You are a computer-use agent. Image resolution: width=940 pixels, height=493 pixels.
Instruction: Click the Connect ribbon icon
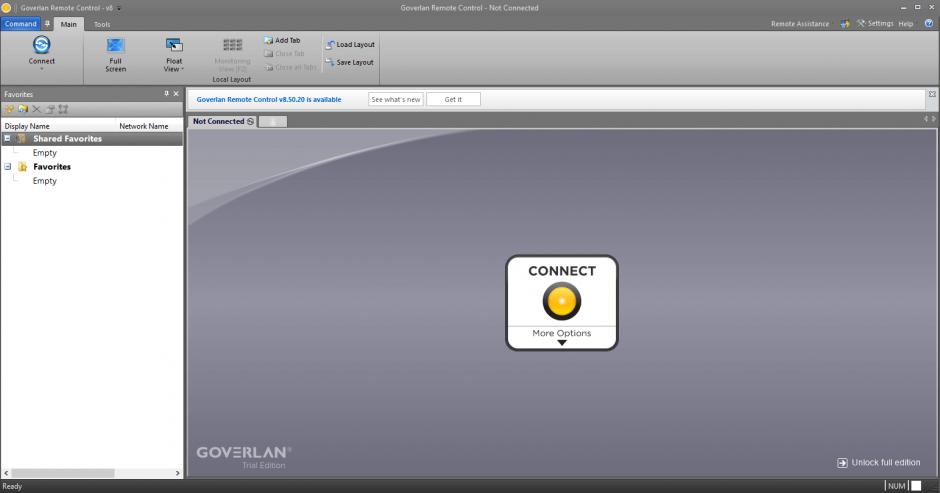click(41, 45)
